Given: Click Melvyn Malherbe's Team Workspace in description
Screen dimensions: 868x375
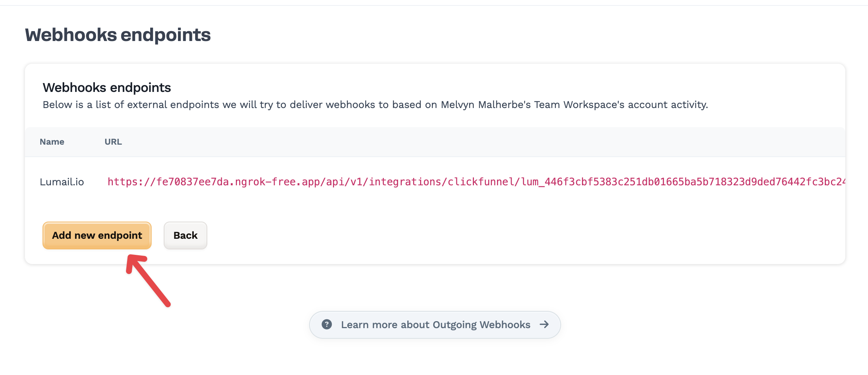Looking at the screenshot, I should pos(532,105).
